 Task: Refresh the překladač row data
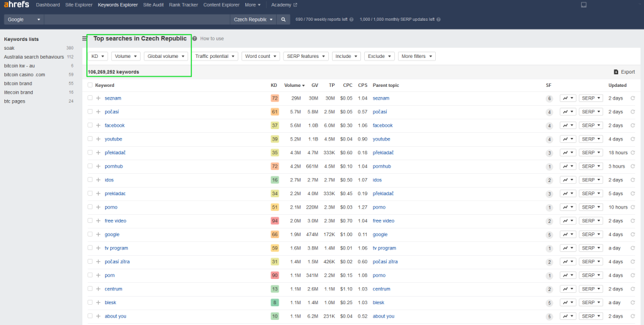point(633,152)
